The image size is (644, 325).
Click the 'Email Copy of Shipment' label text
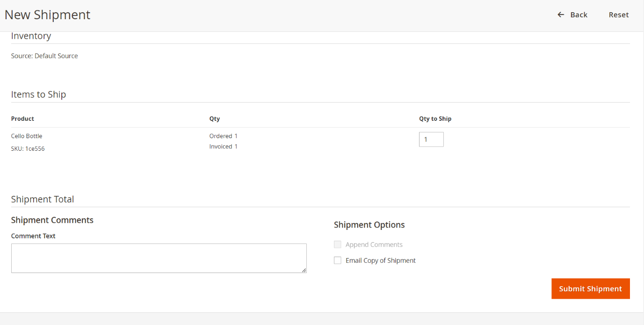[x=380, y=260]
